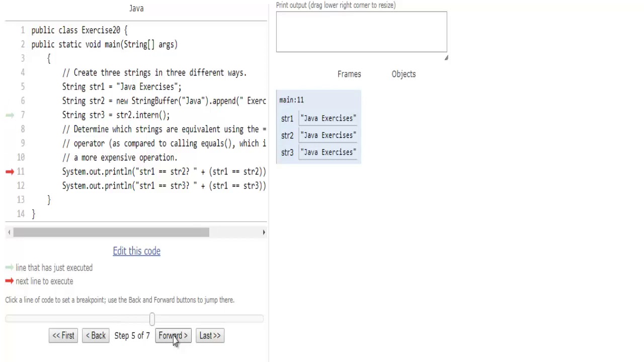Image resolution: width=644 pixels, height=362 pixels.
Task: Select the str3 variable value in frame
Action: point(328,152)
